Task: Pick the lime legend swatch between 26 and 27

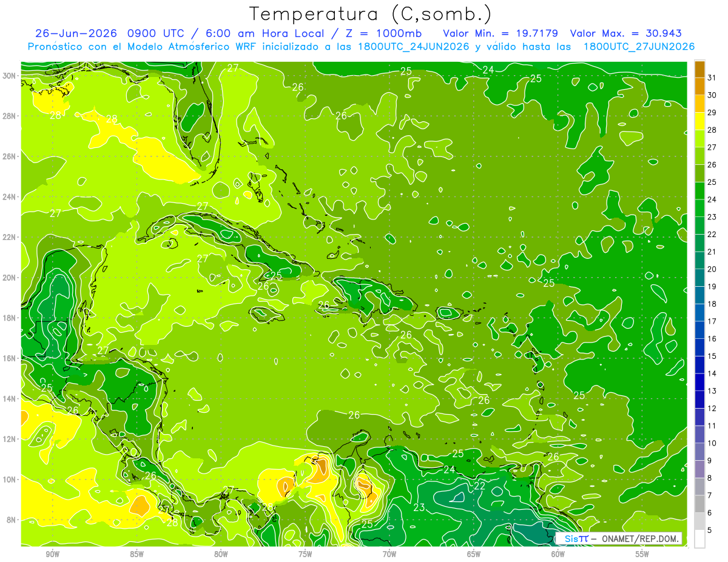Action: click(699, 156)
